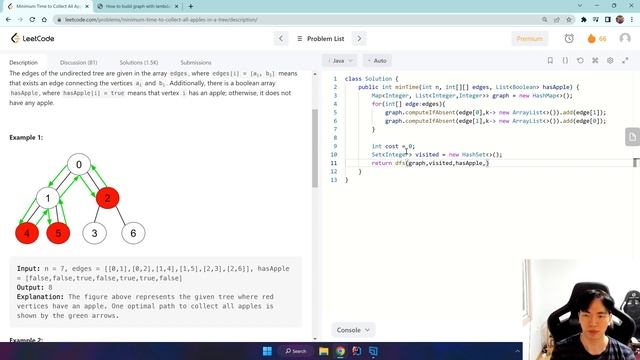The width and height of the screenshot is (640, 360).
Task: Close the How to build graph tab
Action: [176, 7]
